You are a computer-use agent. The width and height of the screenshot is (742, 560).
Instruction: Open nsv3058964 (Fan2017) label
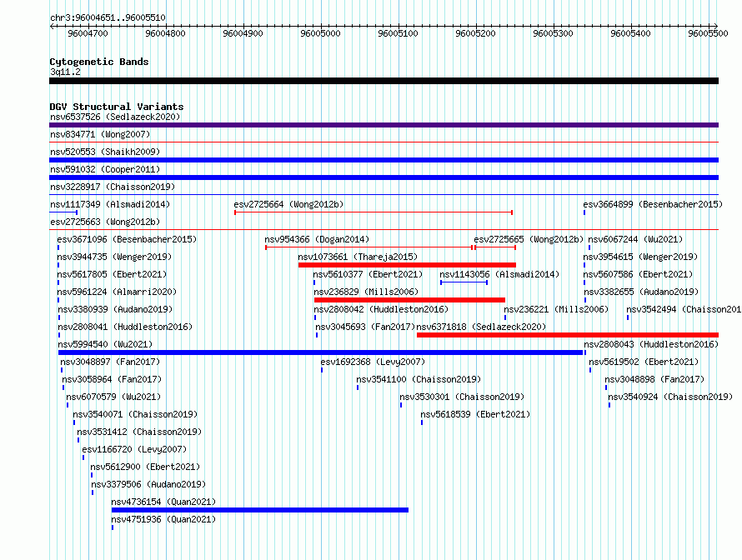[112, 379]
